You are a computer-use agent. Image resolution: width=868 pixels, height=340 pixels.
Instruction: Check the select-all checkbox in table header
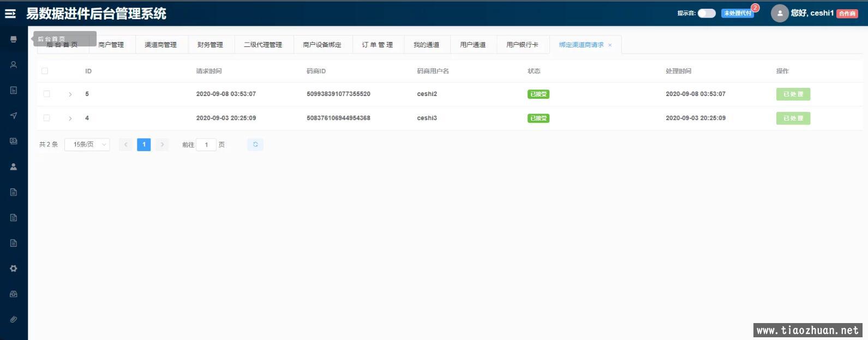click(x=45, y=71)
